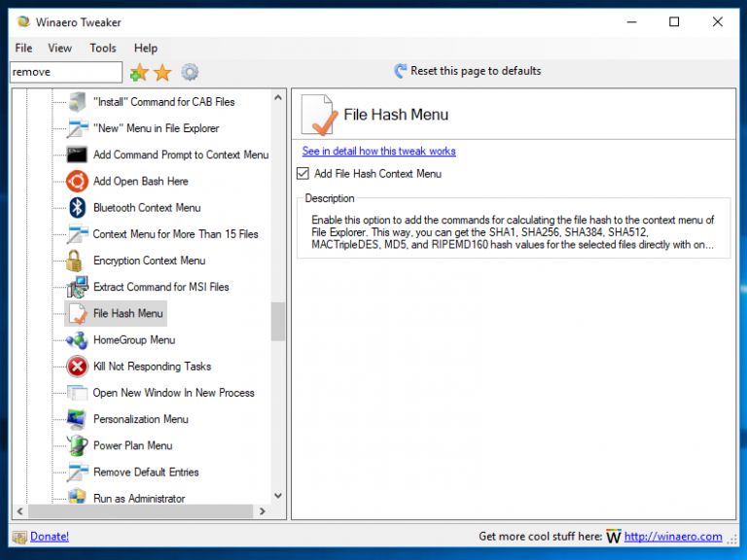Open settings via the gear icon

[x=190, y=72]
